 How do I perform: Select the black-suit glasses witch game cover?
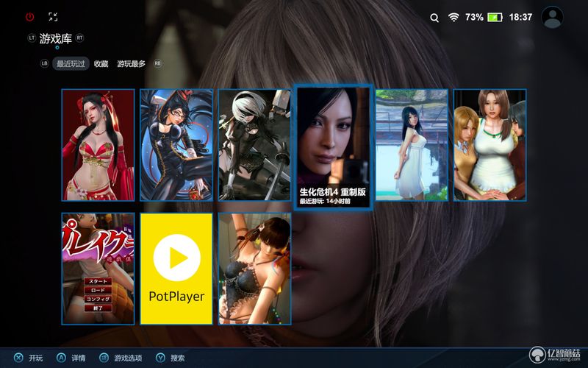[176, 145]
